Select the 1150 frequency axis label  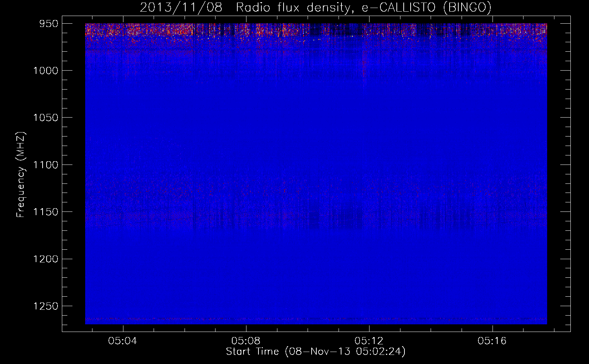46,212
